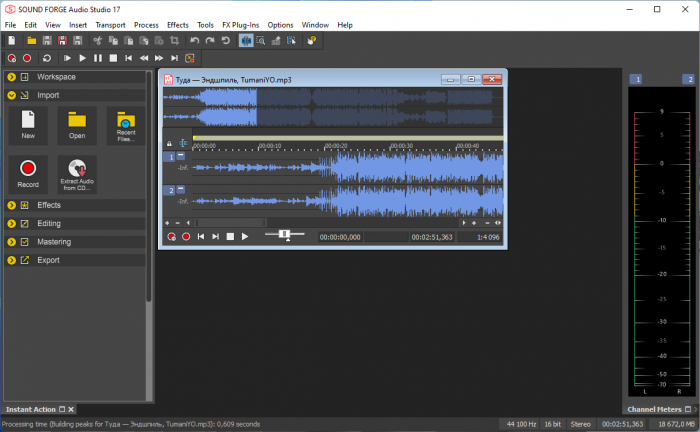Image resolution: width=700 pixels, height=432 pixels.
Task: Close the Instant Action panel
Action: pos(71,409)
